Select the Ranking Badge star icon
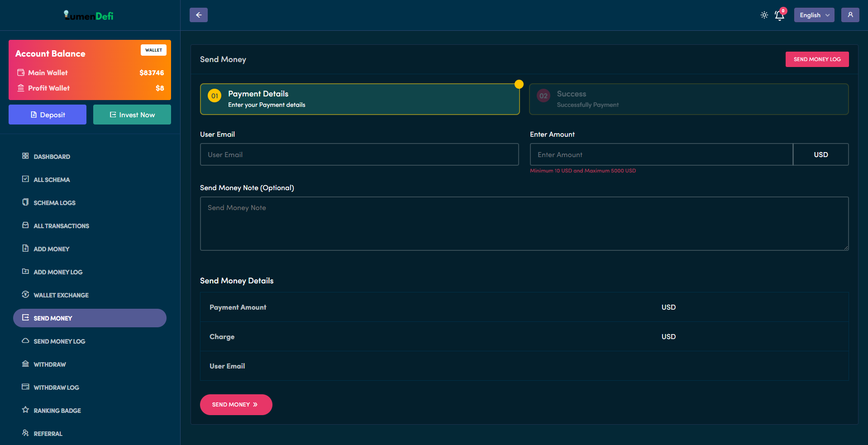 (x=26, y=410)
